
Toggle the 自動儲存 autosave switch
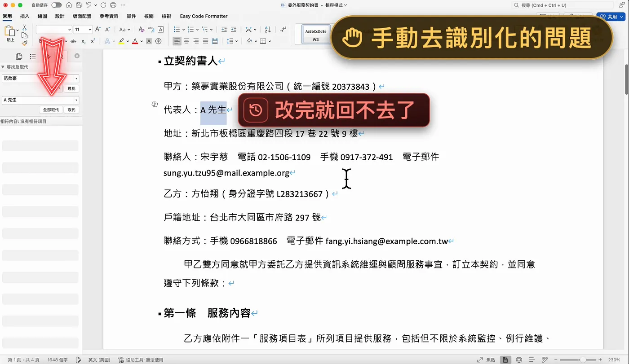coord(57,5)
